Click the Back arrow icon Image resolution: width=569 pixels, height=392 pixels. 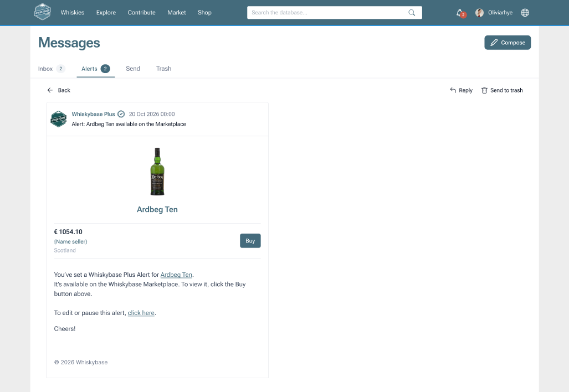(x=50, y=90)
